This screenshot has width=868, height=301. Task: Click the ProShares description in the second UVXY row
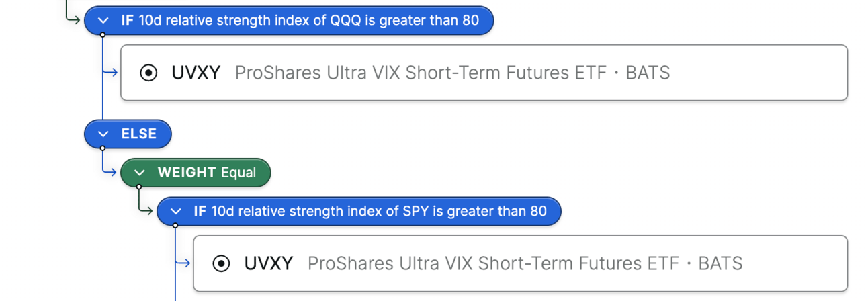525,263
